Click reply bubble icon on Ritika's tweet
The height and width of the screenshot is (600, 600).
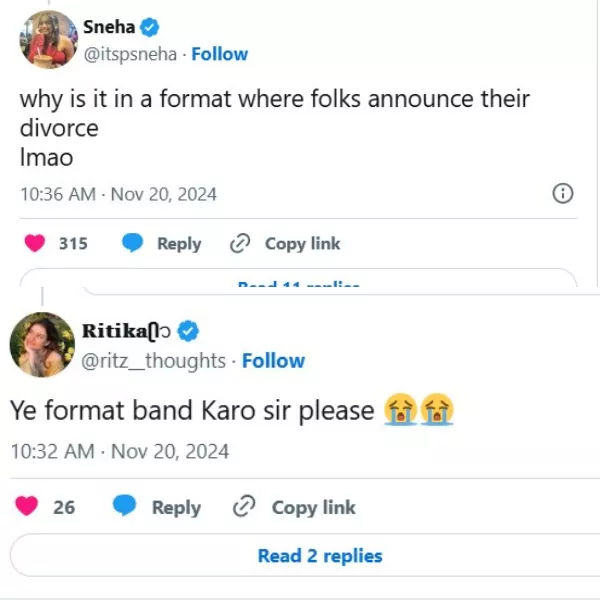[125, 507]
